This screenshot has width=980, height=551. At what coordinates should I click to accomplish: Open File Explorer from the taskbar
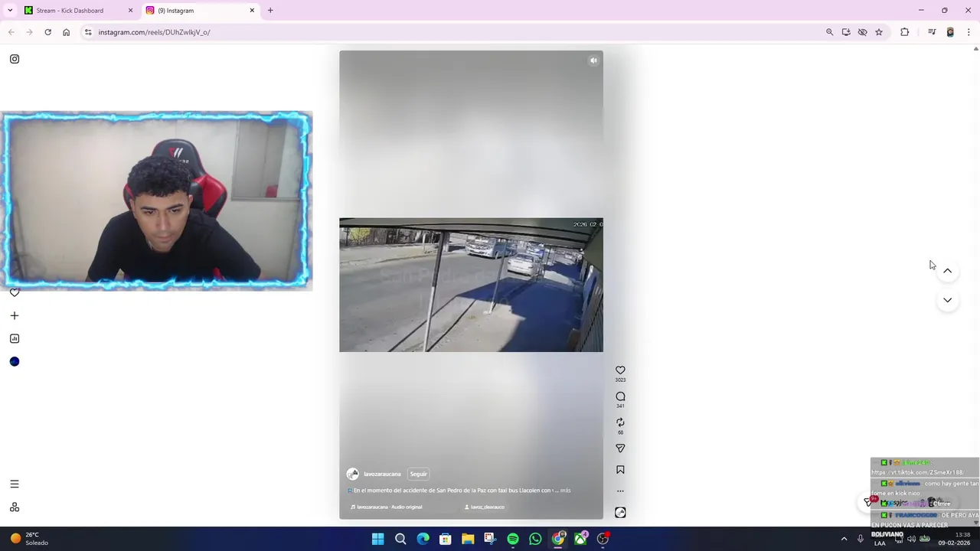tap(468, 539)
